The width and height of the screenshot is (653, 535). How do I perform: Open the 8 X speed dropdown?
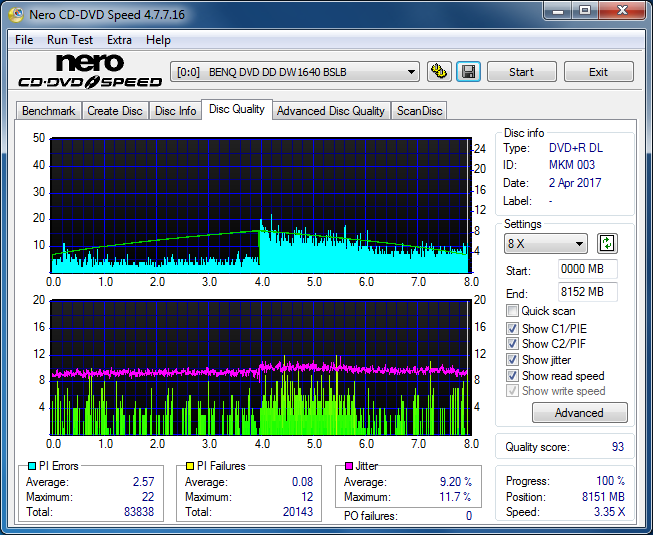tap(546, 244)
